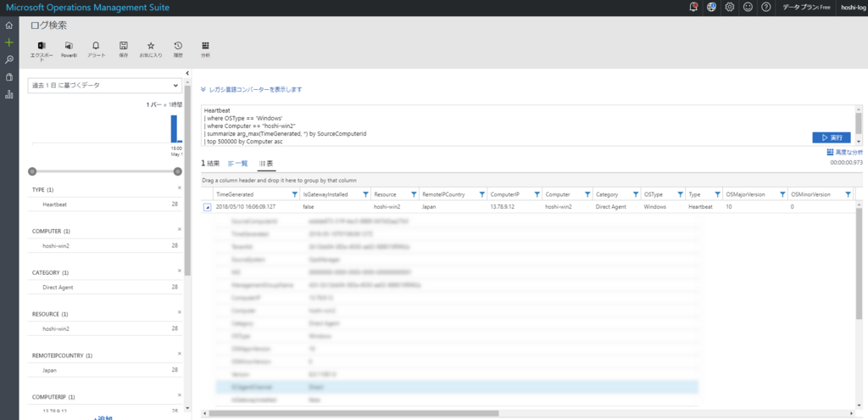This screenshot has width=868, height=420.
Task: Open notifications bell in top bar
Action: click(693, 7)
